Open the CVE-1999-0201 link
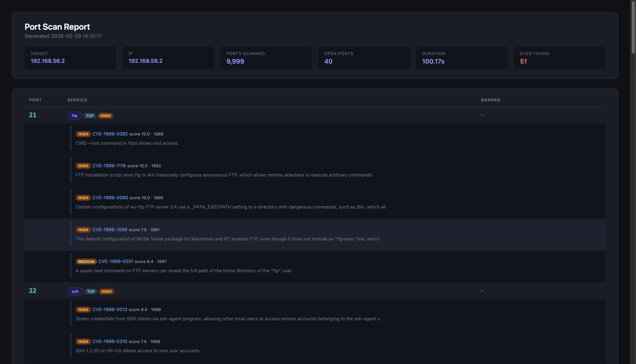Image resolution: width=636 pixels, height=364 pixels. click(x=116, y=261)
